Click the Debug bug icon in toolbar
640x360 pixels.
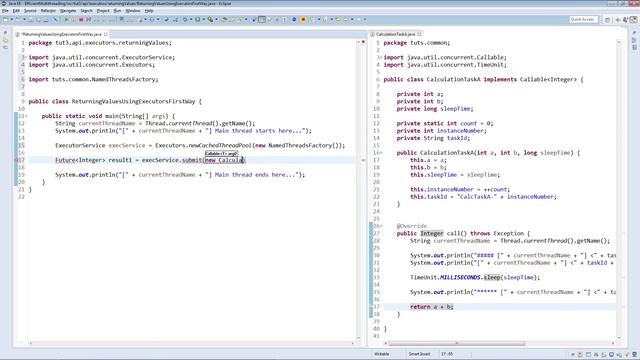tap(184, 20)
